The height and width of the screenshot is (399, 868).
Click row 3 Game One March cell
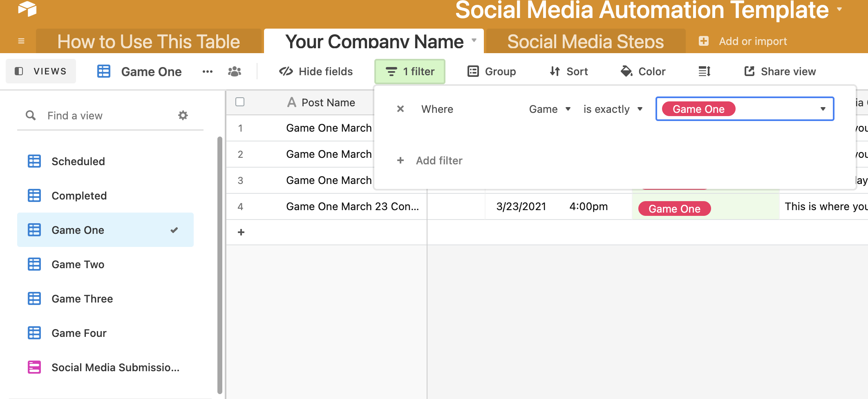[329, 180]
